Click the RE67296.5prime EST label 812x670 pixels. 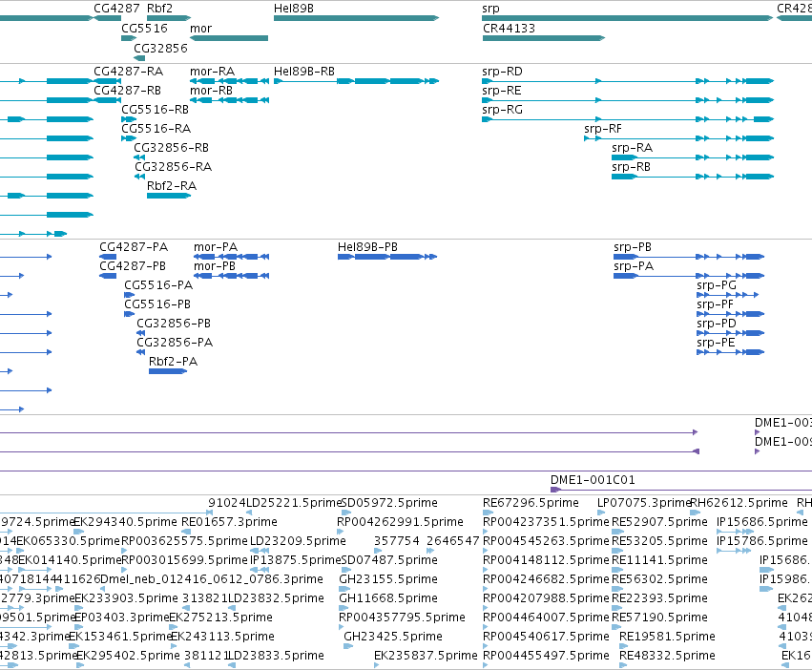pos(531,503)
